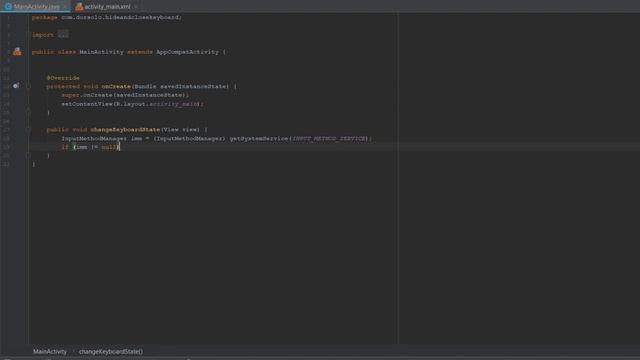
Task: Click the closing fold marker of onCreate
Action: point(28,112)
